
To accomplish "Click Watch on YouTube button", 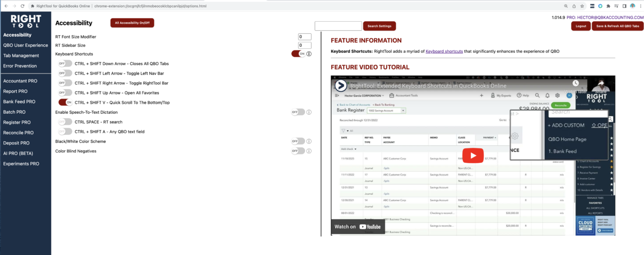I will click(x=358, y=227).
